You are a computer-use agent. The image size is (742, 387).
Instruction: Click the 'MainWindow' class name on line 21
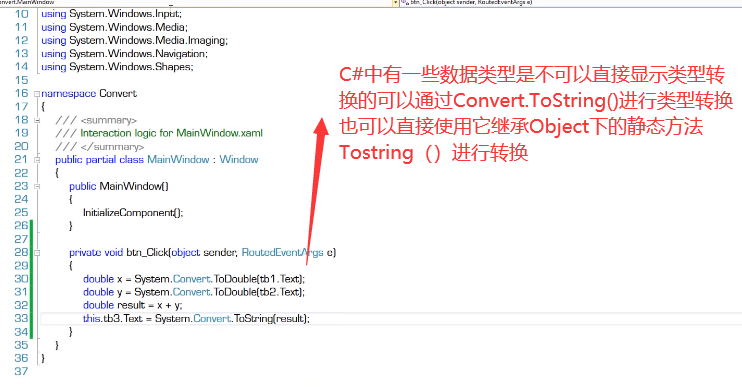[x=178, y=159]
